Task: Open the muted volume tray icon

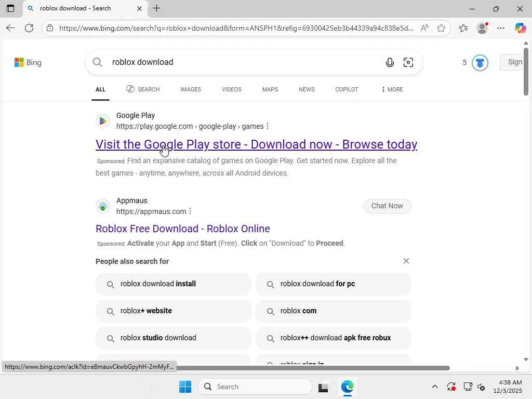Action: coord(481,387)
